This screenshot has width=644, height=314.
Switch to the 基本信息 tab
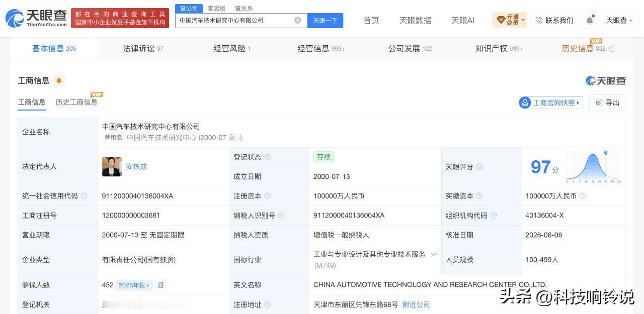(x=54, y=49)
